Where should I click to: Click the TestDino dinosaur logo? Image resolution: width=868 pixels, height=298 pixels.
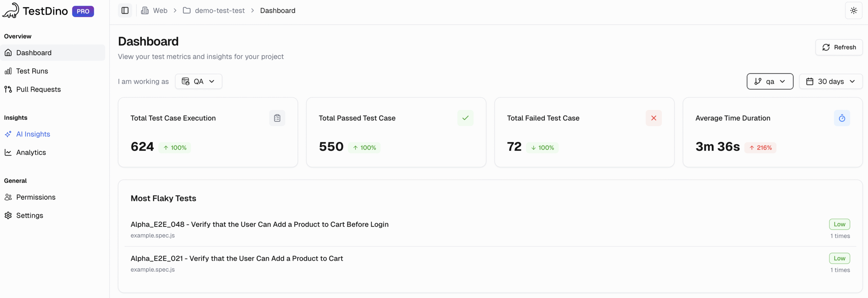(x=11, y=10)
